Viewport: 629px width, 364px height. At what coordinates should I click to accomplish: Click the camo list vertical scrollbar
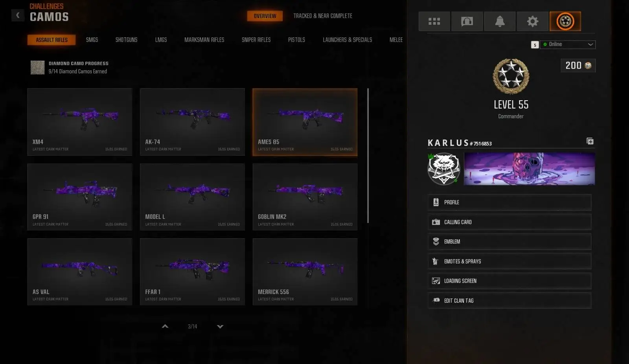(x=368, y=155)
